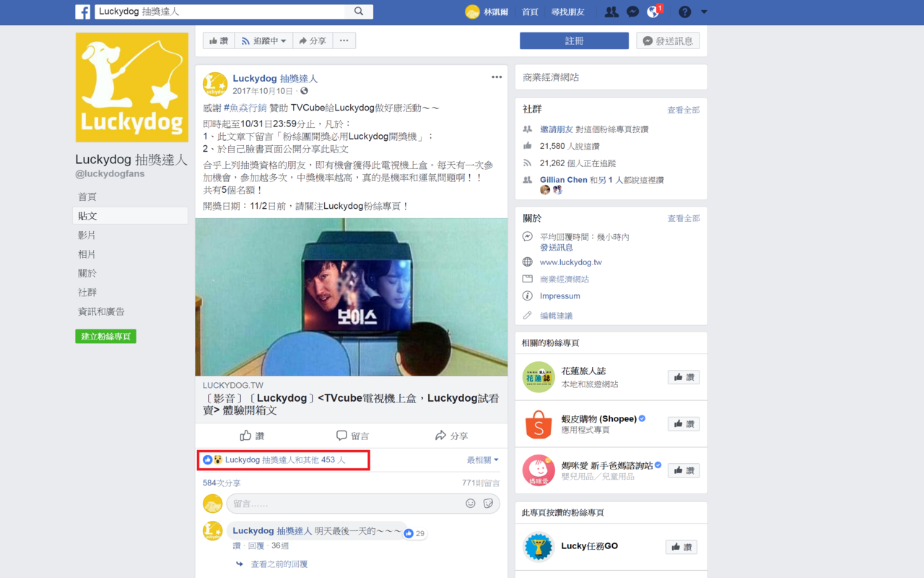Viewport: 924px width, 578px height.
Task: Open the help question mark icon
Action: coord(684,12)
